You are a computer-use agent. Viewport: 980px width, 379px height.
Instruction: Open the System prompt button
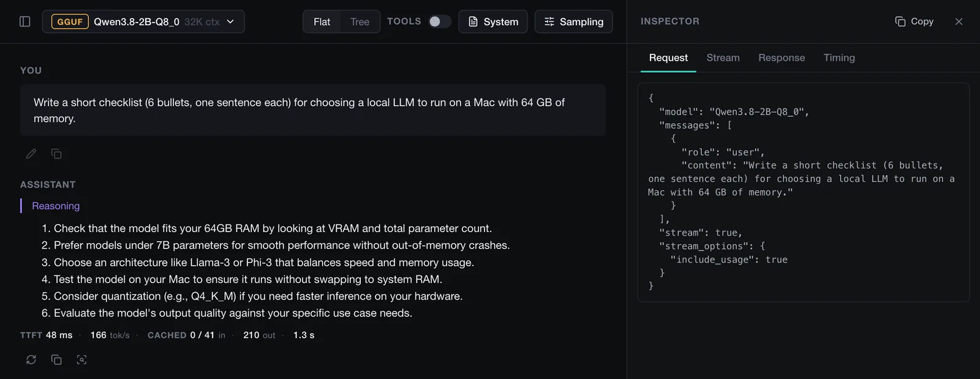pyautogui.click(x=493, y=21)
